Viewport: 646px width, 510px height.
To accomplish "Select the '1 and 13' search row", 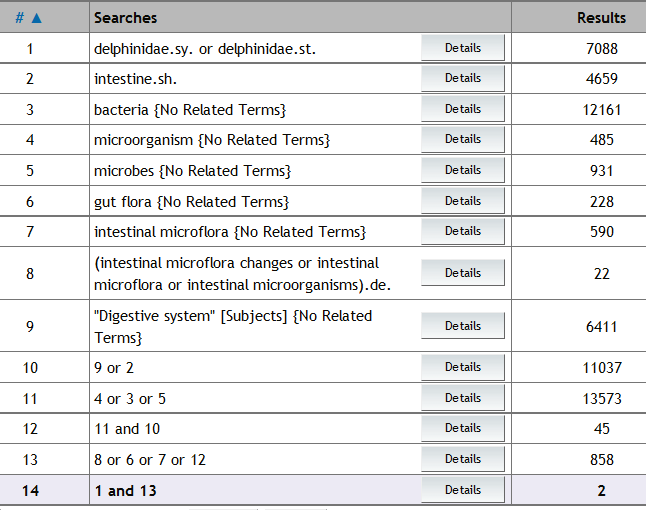I will [125, 491].
